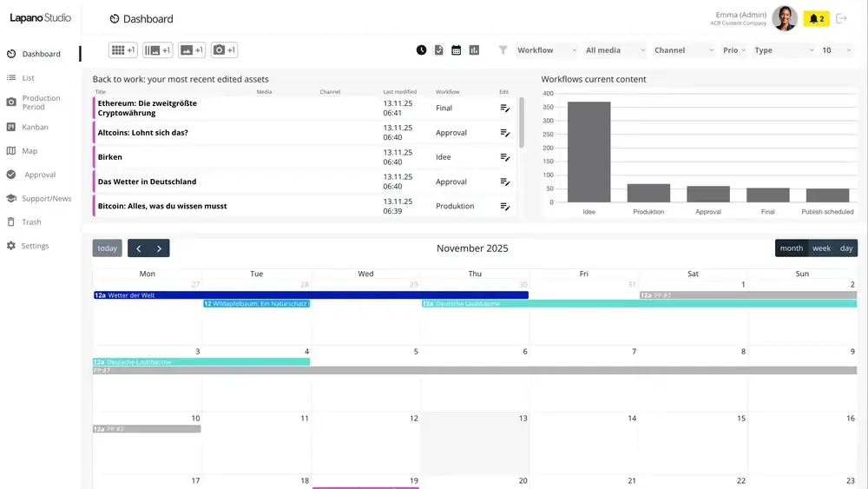The image size is (868, 489).
Task: Select the month calendar view
Action: click(x=792, y=248)
